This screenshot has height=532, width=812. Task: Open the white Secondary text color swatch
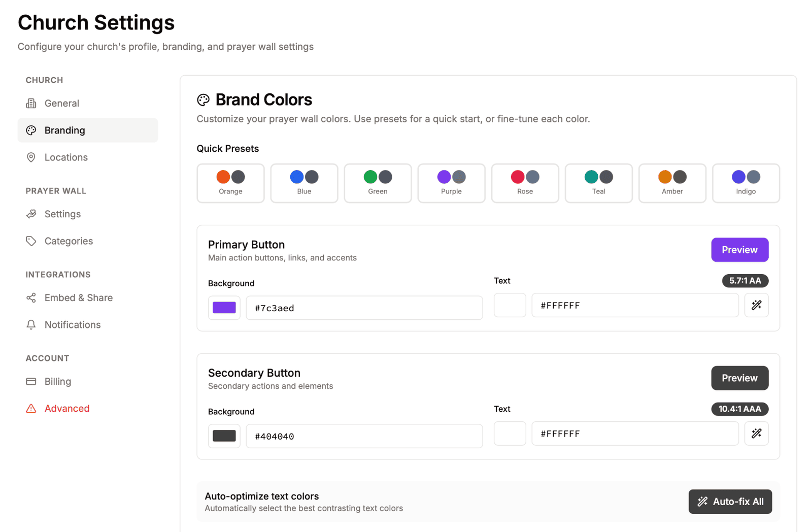tap(510, 434)
